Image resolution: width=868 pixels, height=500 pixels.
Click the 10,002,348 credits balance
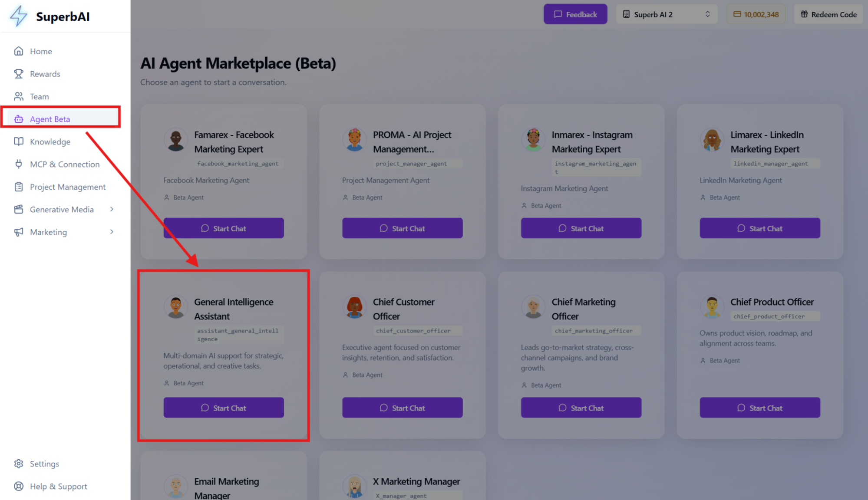point(756,14)
